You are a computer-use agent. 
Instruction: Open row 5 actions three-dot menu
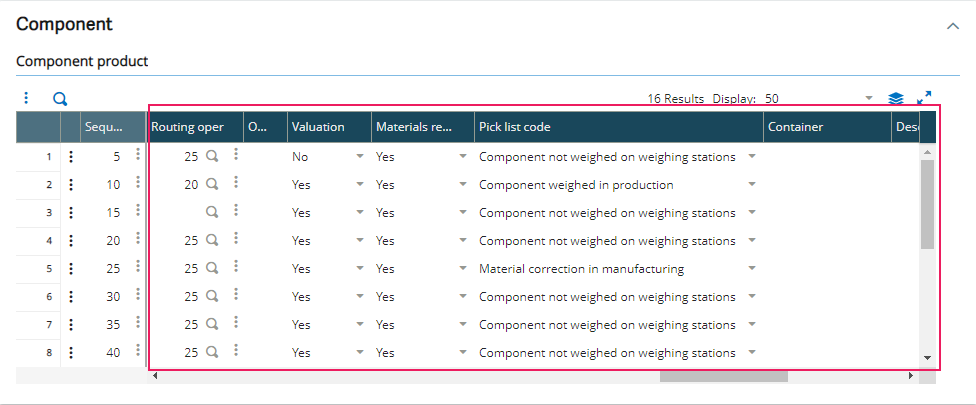[71, 269]
